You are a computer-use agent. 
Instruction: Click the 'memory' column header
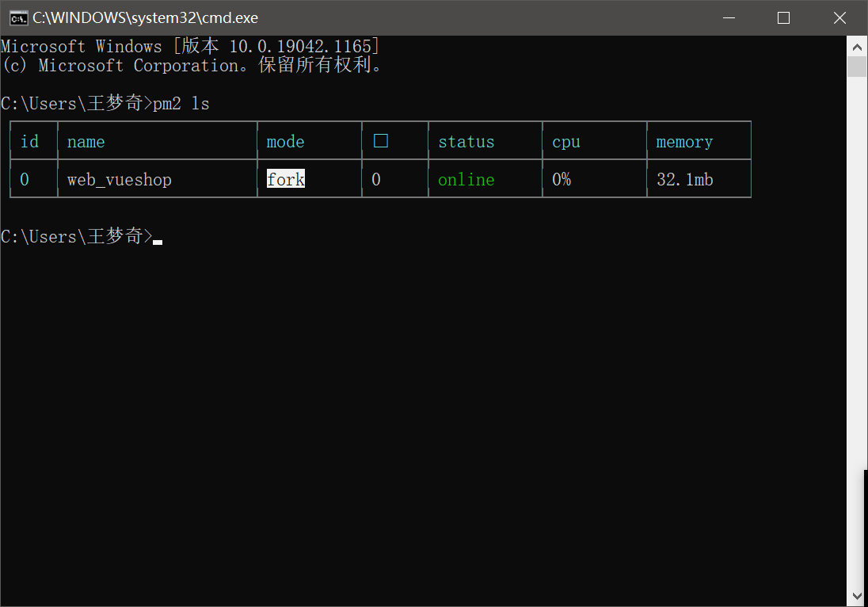click(x=684, y=142)
